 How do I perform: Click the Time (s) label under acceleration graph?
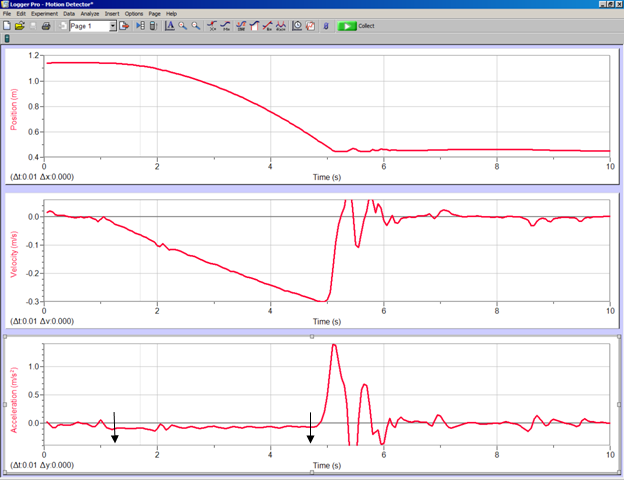327,465
